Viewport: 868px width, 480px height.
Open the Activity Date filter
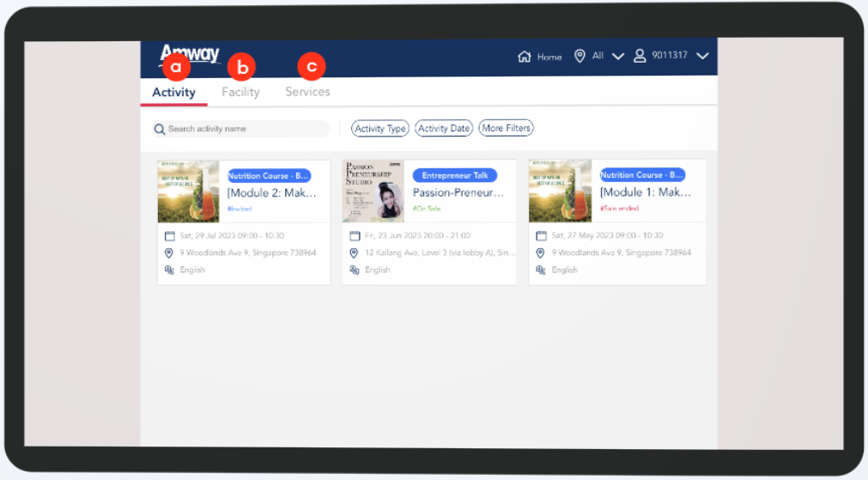444,128
